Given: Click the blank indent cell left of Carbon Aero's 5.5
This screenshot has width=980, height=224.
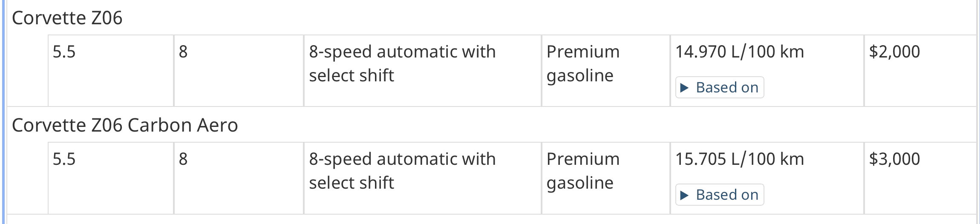Looking at the screenshot, I should point(28,178).
